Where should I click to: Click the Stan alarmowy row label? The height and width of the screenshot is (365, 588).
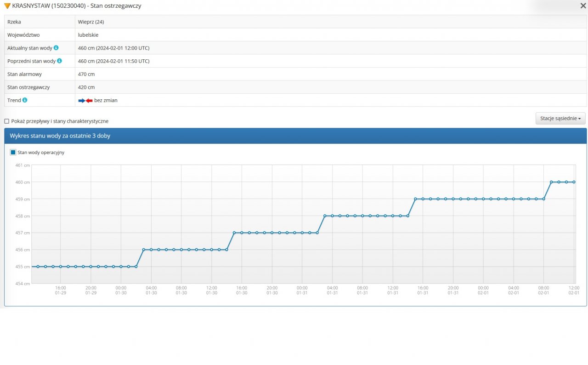point(24,74)
